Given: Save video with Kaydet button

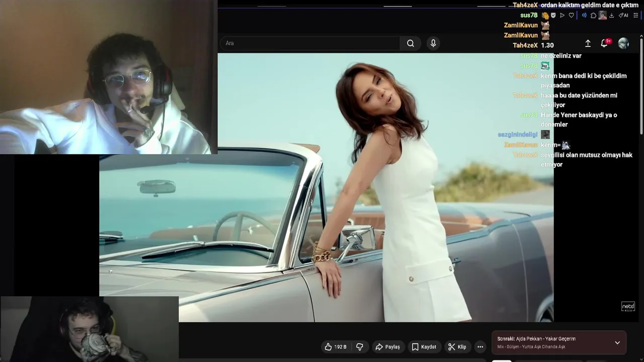Looking at the screenshot, I should [x=424, y=347].
